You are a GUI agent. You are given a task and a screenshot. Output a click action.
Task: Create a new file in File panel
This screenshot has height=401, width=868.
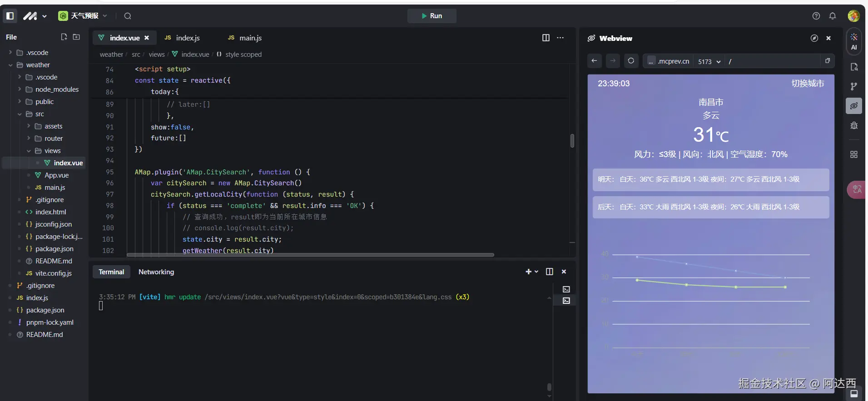point(64,37)
